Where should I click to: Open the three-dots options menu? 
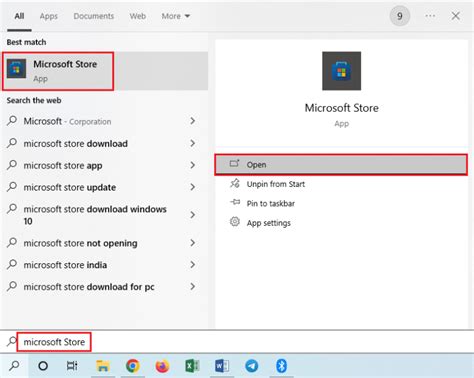point(430,16)
